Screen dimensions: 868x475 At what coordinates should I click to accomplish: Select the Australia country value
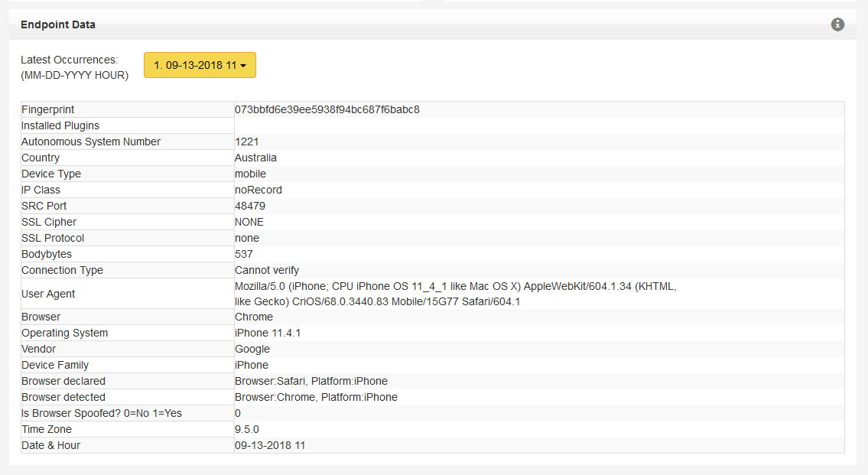tap(255, 158)
